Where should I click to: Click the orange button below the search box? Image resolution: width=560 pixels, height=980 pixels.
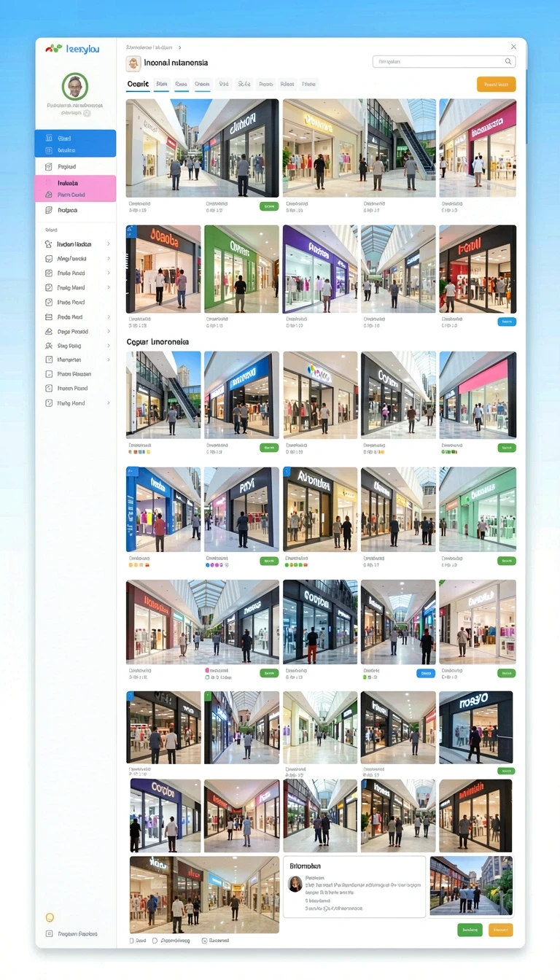coord(496,85)
